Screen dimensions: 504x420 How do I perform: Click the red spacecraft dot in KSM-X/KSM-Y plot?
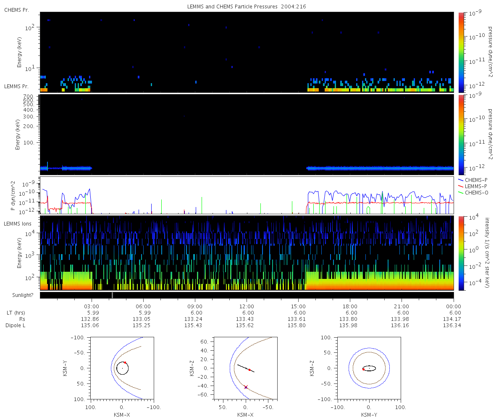point(125,362)
